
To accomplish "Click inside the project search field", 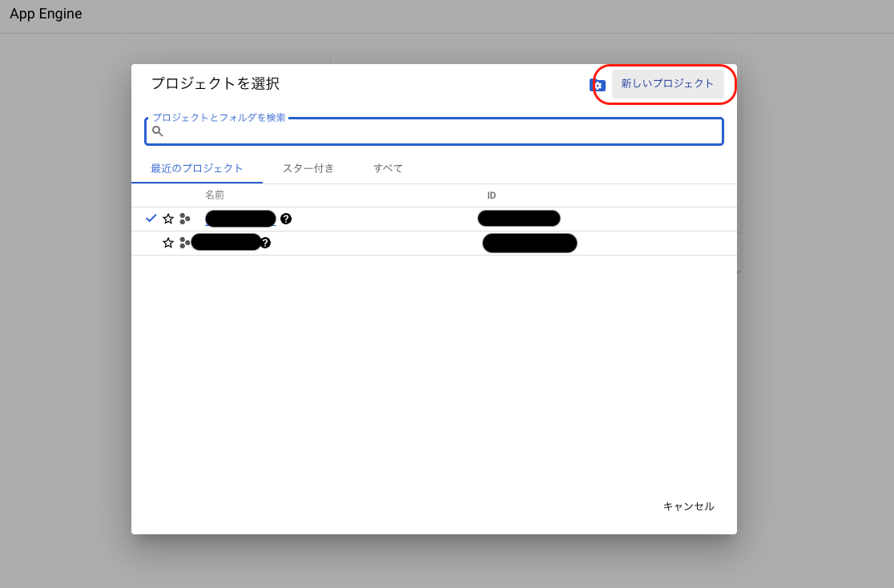I will click(433, 131).
